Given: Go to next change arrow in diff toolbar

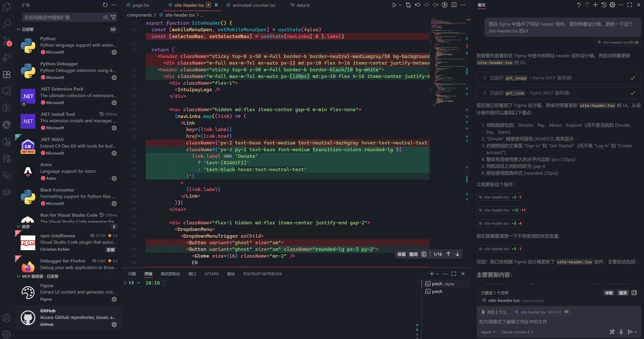Looking at the screenshot, I should [457, 254].
